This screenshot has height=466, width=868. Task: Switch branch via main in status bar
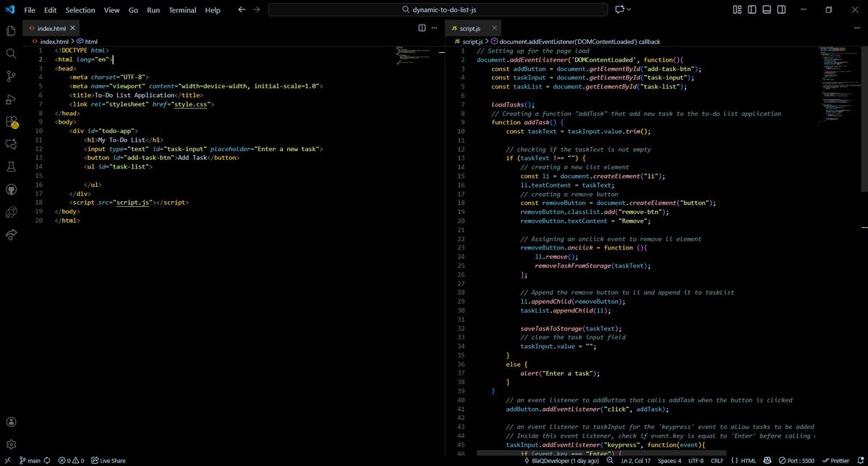coord(30,460)
